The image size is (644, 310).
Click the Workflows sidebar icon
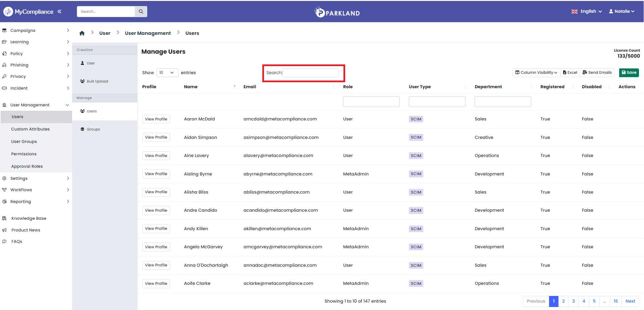(x=4, y=190)
